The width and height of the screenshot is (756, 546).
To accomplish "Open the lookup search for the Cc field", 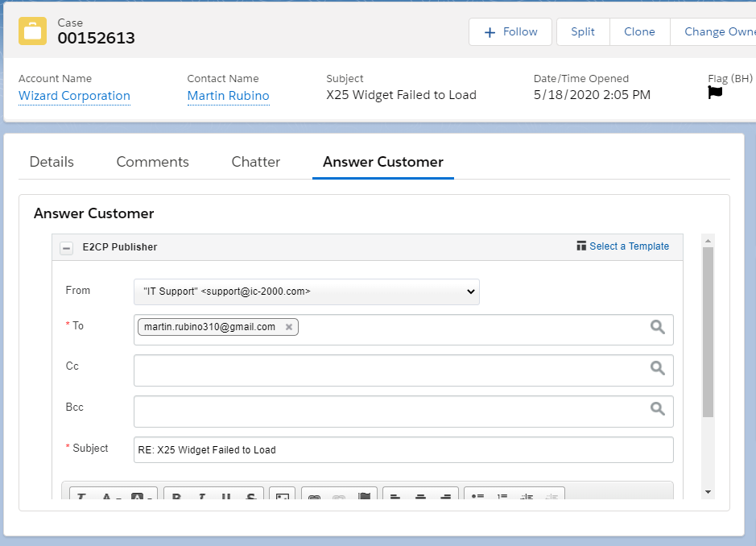I will (658, 368).
